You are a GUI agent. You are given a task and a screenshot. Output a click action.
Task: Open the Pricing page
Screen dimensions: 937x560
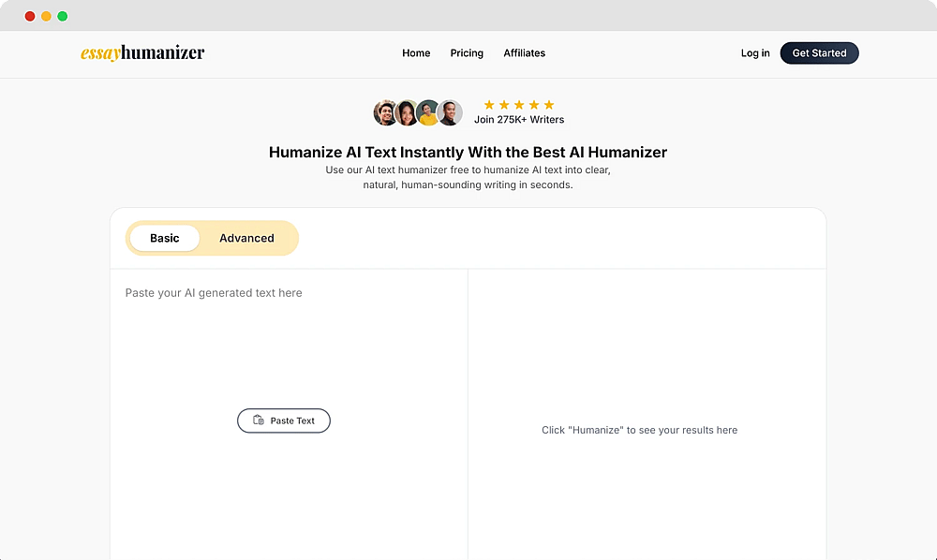point(467,53)
